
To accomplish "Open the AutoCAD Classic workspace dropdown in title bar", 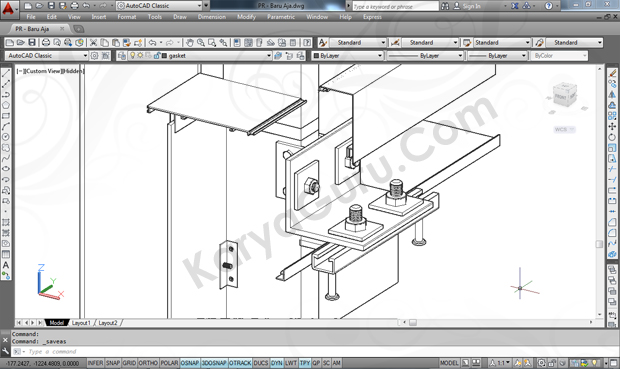I will click(x=159, y=6).
